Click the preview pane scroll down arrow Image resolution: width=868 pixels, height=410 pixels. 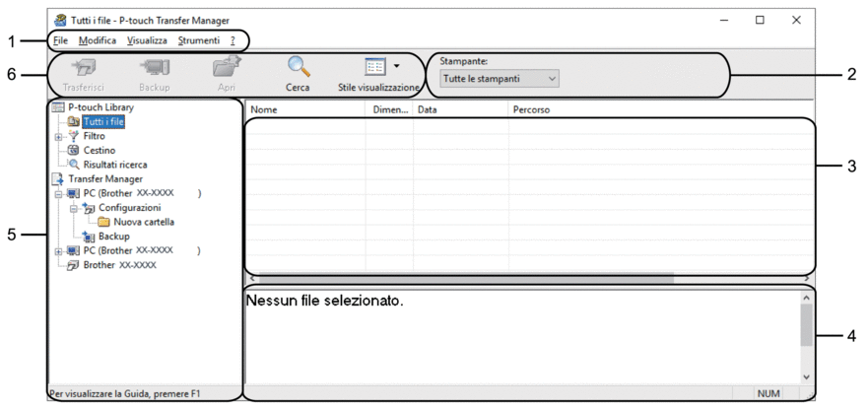click(806, 376)
